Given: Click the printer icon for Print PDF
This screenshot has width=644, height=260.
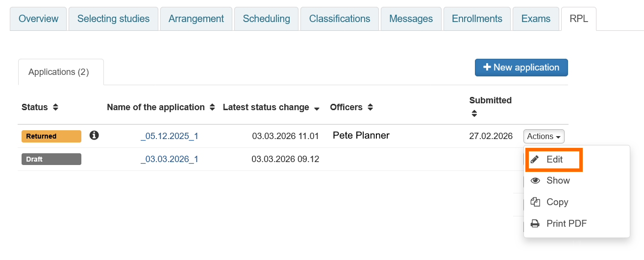Looking at the screenshot, I should tap(536, 224).
